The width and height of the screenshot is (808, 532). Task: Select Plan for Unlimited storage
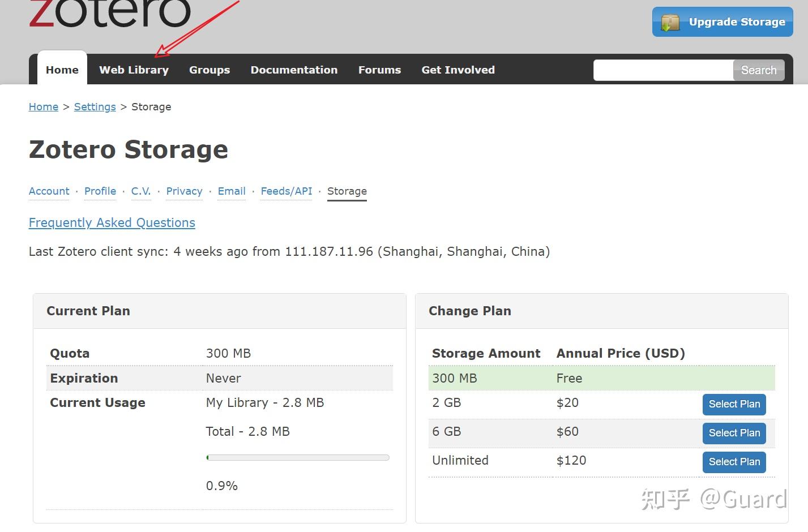click(734, 462)
